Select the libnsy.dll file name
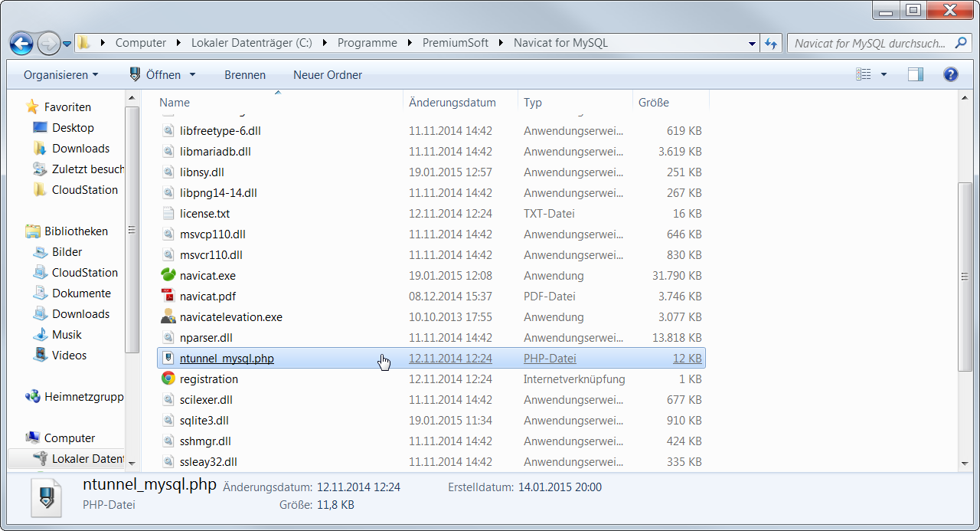This screenshot has width=980, height=531. click(201, 172)
